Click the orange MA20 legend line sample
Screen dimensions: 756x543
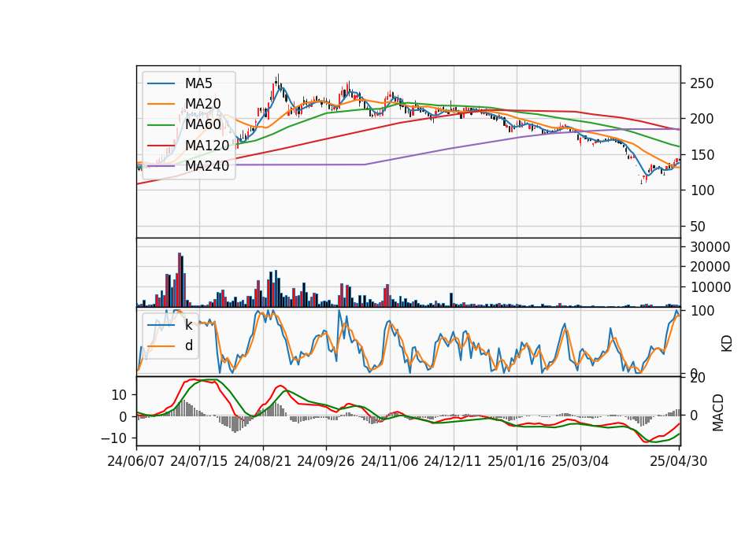161,104
